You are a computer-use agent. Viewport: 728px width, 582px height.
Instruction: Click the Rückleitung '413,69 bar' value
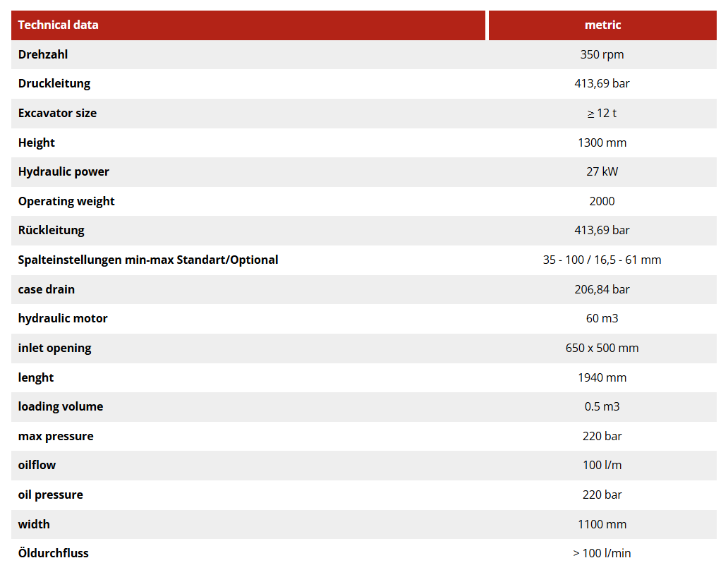(602, 231)
